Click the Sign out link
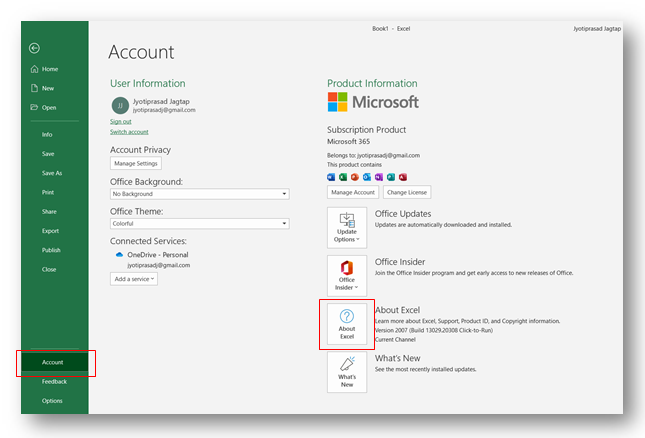Screen dimensions: 645x438 coord(121,121)
